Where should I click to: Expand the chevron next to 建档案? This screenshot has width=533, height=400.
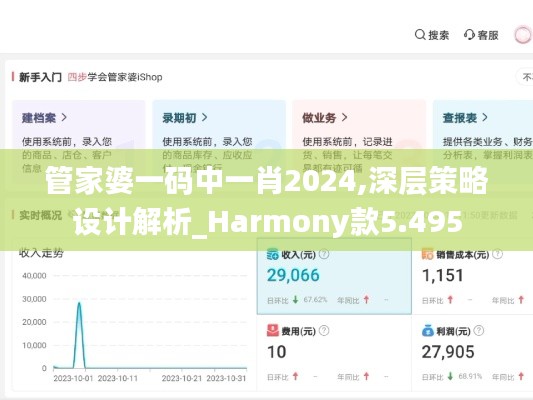(64, 118)
